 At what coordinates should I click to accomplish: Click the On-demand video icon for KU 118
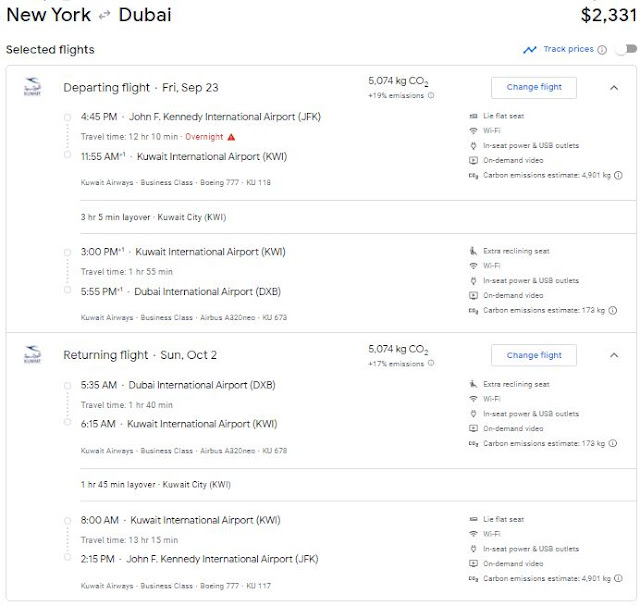tap(473, 160)
